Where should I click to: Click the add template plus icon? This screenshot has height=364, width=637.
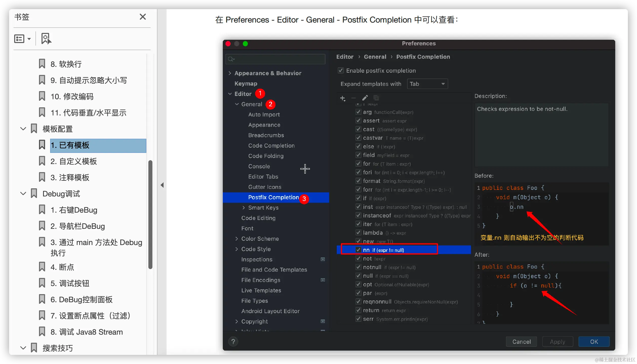[x=343, y=98]
